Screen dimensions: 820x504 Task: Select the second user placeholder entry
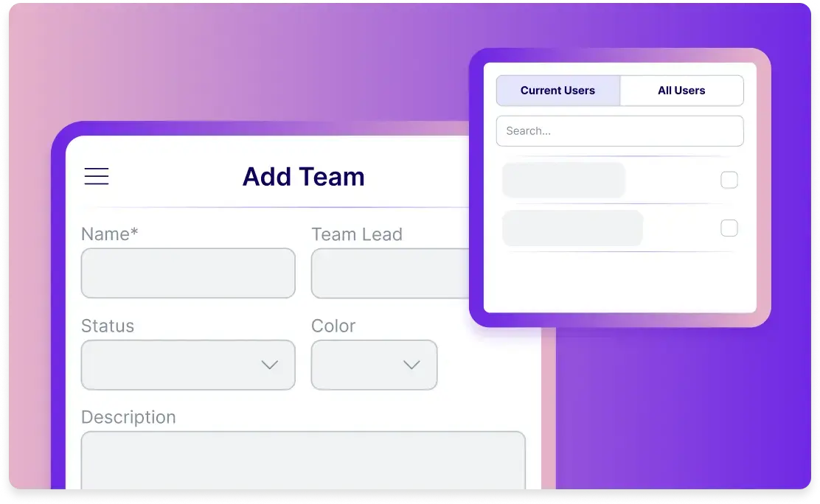pos(572,228)
